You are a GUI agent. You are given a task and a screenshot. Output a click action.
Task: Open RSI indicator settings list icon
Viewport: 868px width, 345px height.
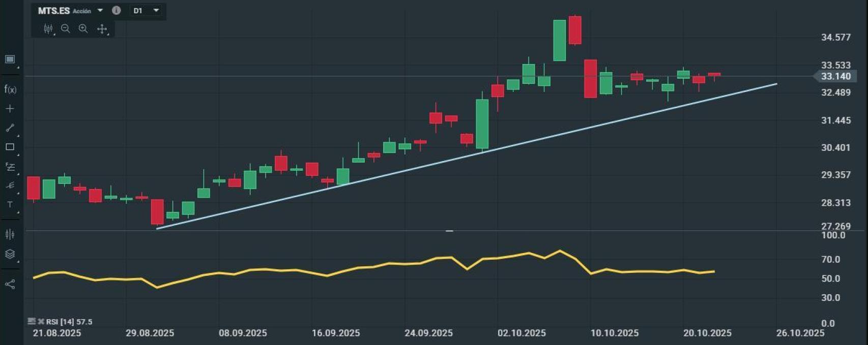pyautogui.click(x=32, y=322)
